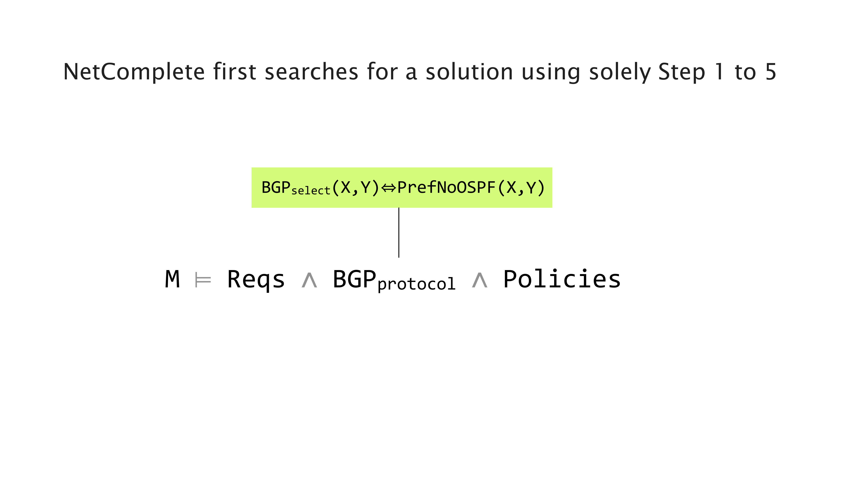Click the small 'select' subscript
868x488 pixels.
click(x=311, y=191)
